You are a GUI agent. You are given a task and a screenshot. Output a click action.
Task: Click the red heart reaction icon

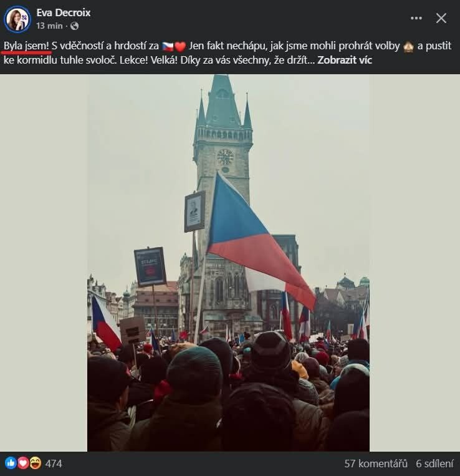[x=23, y=464]
